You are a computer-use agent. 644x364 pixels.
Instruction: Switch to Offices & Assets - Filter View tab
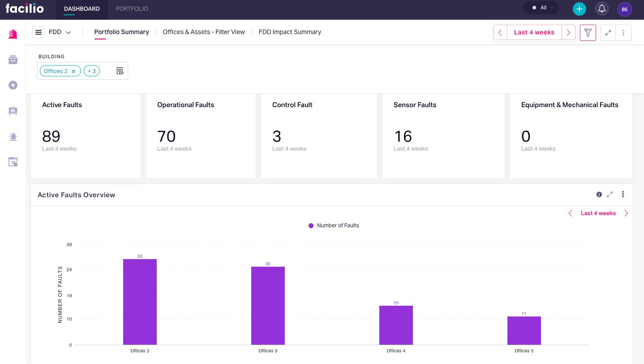coord(204,32)
